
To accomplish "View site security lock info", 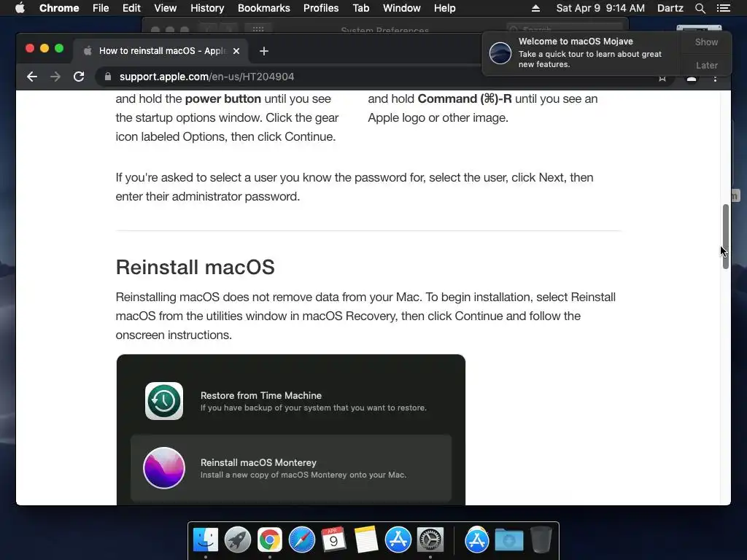I will tap(108, 77).
